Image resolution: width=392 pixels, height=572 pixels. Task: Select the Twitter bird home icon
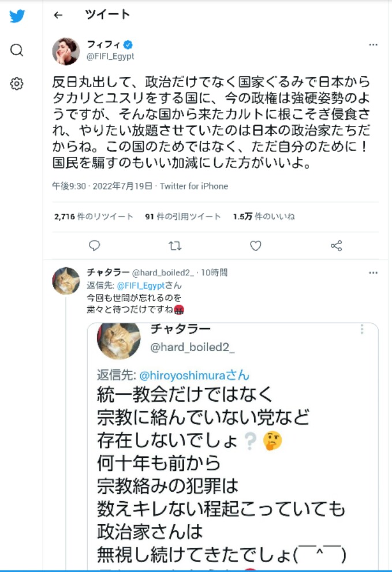click(x=17, y=16)
